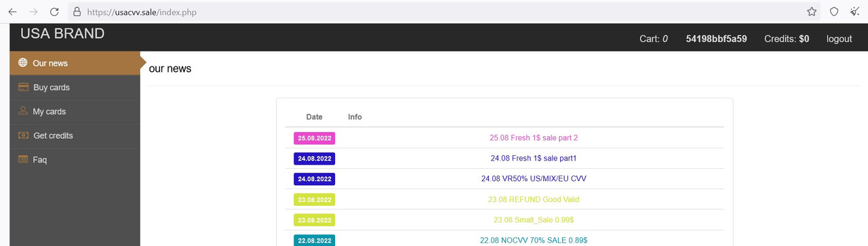
Task: Open the Cart: 0 link
Action: (654, 39)
